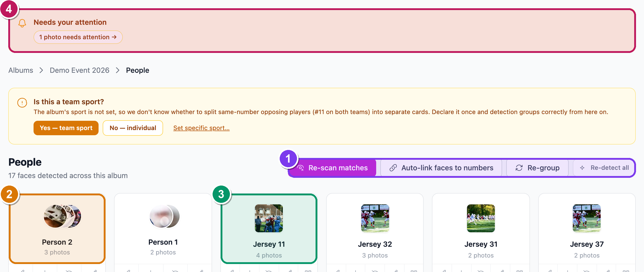Open the Person 1 face avatar
The image size is (644, 272).
[165, 216]
